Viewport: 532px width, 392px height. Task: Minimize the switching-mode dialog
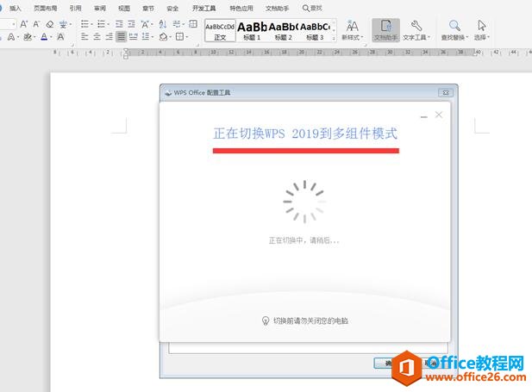(x=423, y=116)
